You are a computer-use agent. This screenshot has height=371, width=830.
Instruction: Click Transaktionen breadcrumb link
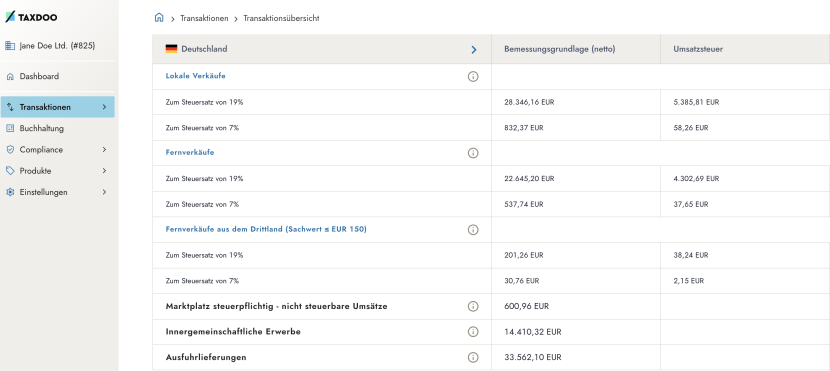coord(204,19)
